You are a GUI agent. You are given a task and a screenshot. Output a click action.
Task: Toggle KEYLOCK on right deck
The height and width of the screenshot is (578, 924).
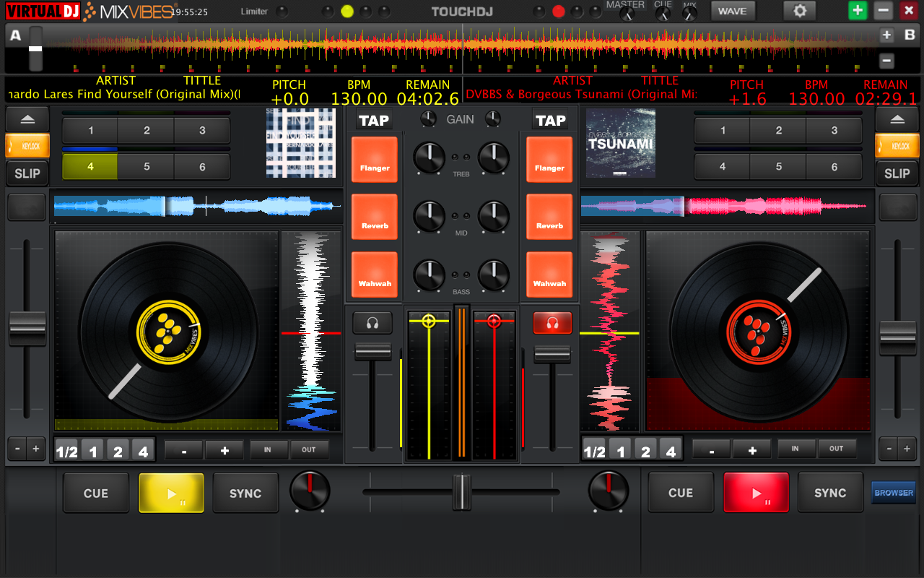click(897, 146)
